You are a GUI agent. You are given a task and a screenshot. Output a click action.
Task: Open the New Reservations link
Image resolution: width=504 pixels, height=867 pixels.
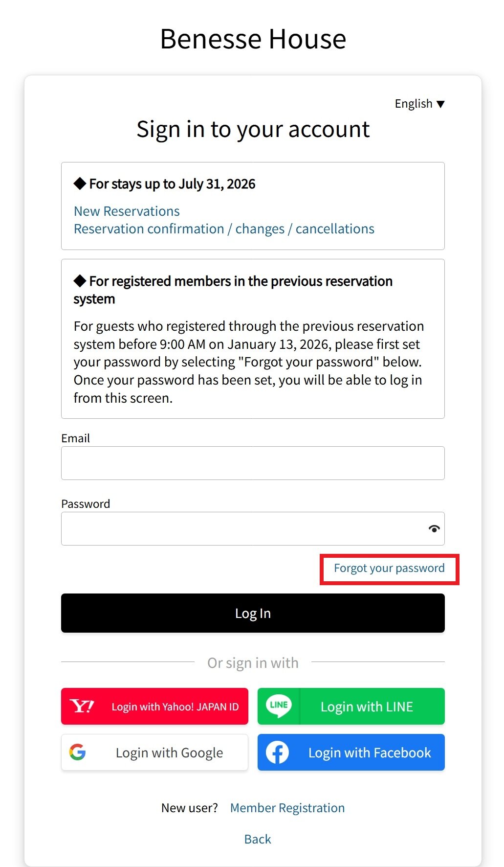tap(127, 211)
